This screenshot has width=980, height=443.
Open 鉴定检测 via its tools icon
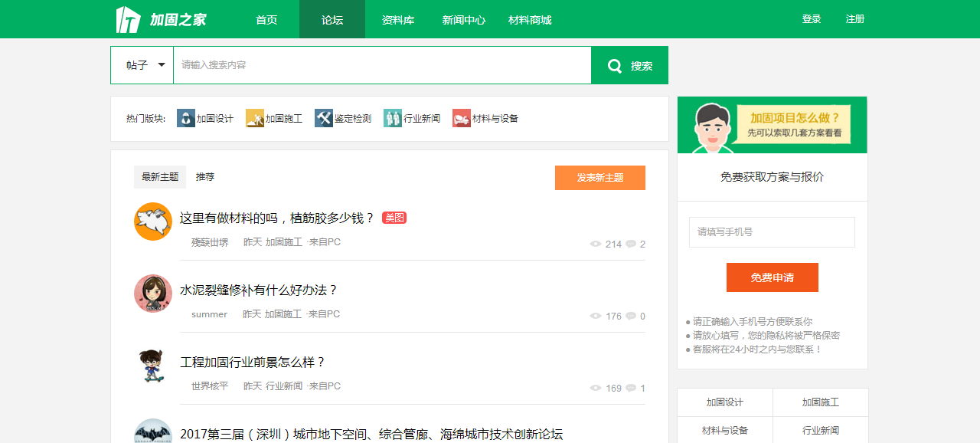323,118
